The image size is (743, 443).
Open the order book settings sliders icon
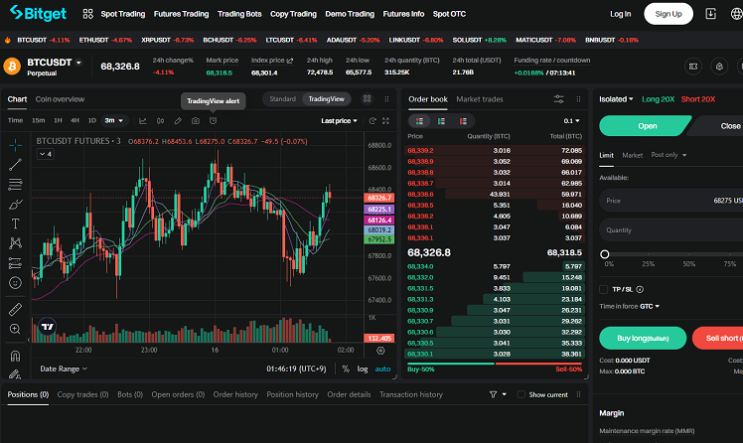[559, 99]
